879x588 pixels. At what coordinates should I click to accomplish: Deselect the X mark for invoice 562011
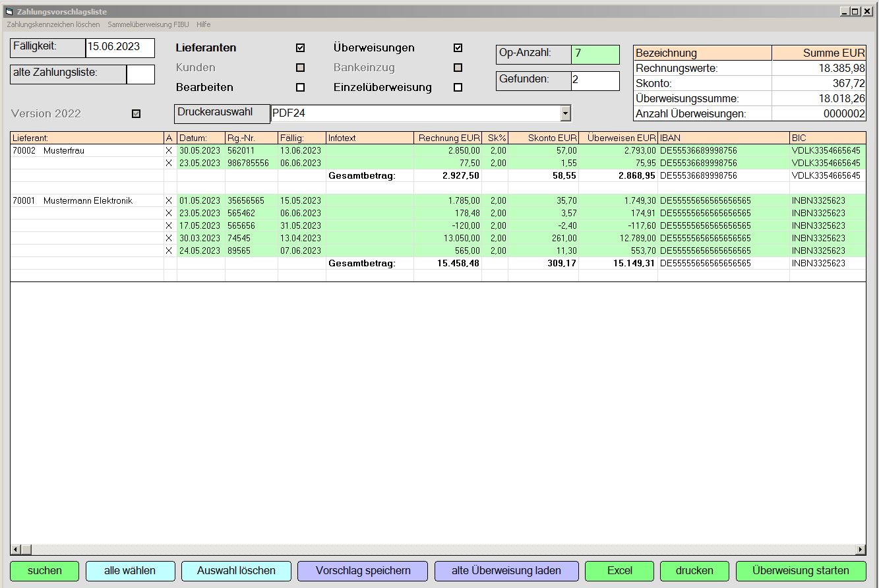point(169,151)
